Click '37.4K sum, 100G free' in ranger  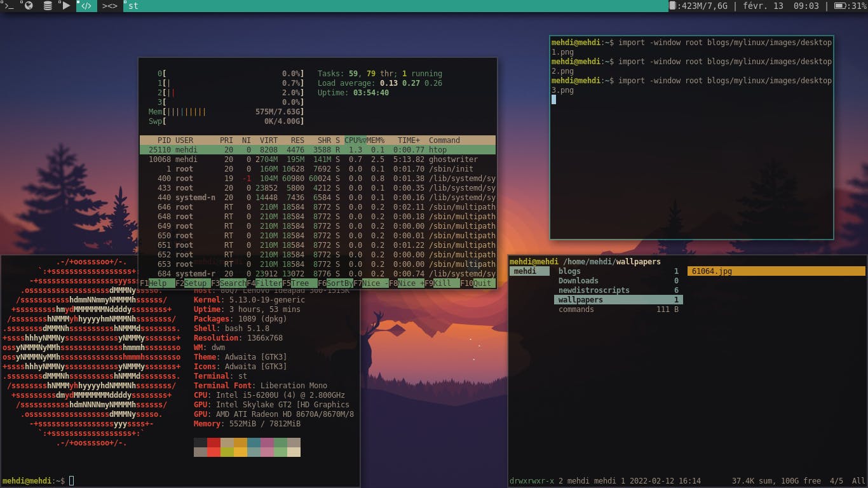(776, 481)
